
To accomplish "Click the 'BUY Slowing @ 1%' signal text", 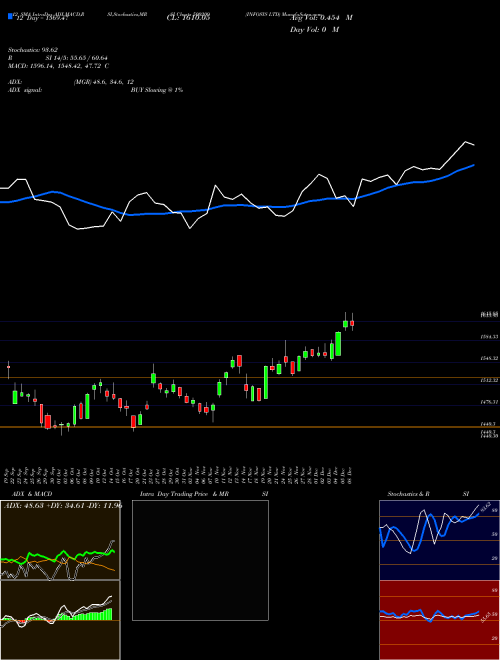I will pyautogui.click(x=157, y=90).
